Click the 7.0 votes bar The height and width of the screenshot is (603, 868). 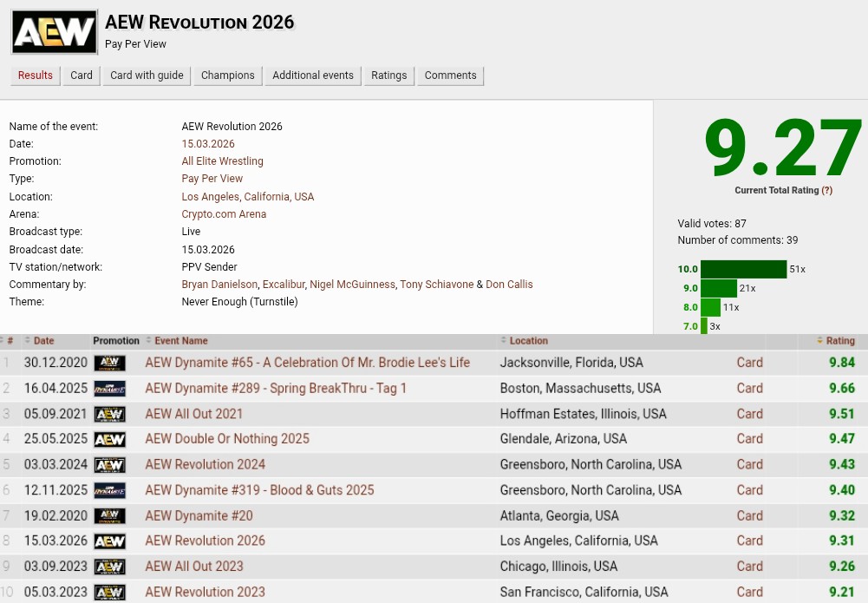[x=704, y=326]
